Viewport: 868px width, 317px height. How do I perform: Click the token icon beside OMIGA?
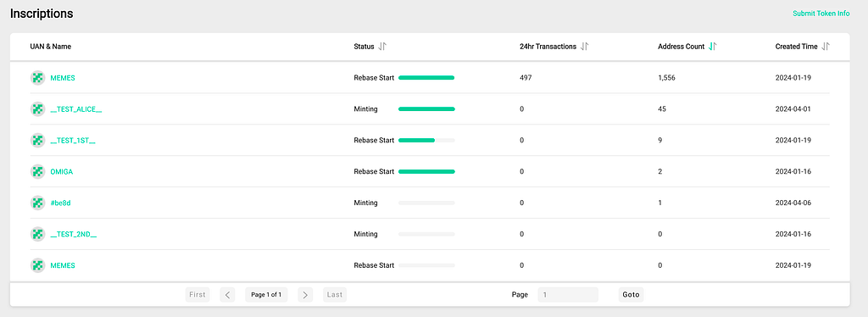[x=37, y=171]
